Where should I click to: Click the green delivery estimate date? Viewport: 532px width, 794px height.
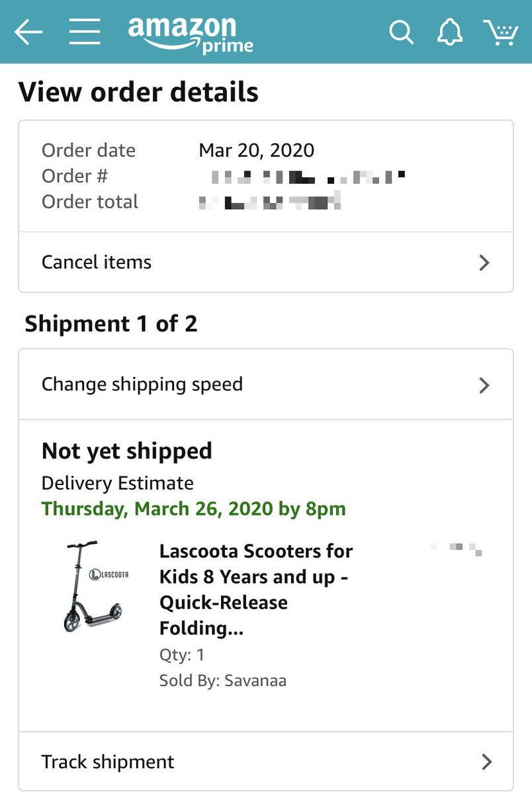(x=193, y=509)
